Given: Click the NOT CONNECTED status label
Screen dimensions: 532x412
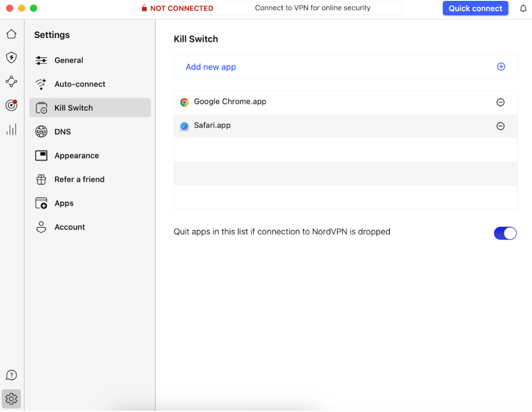Looking at the screenshot, I should click(182, 8).
